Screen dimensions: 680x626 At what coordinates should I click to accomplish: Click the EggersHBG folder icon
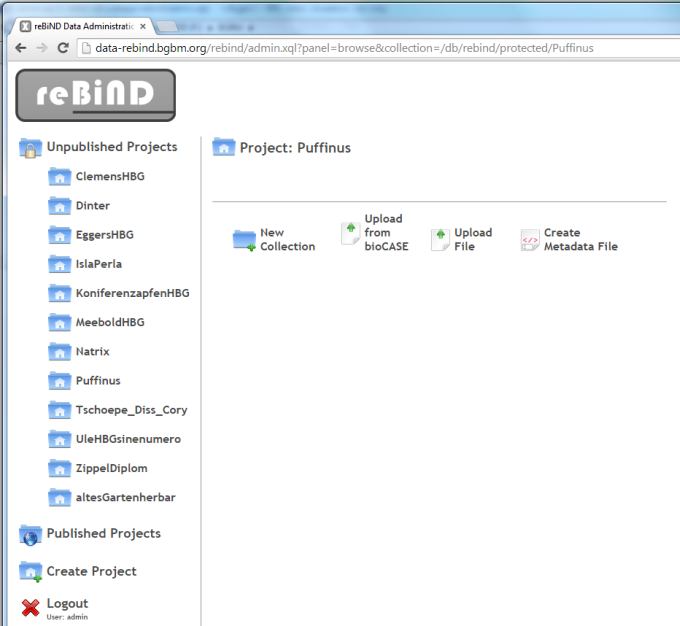(x=59, y=235)
